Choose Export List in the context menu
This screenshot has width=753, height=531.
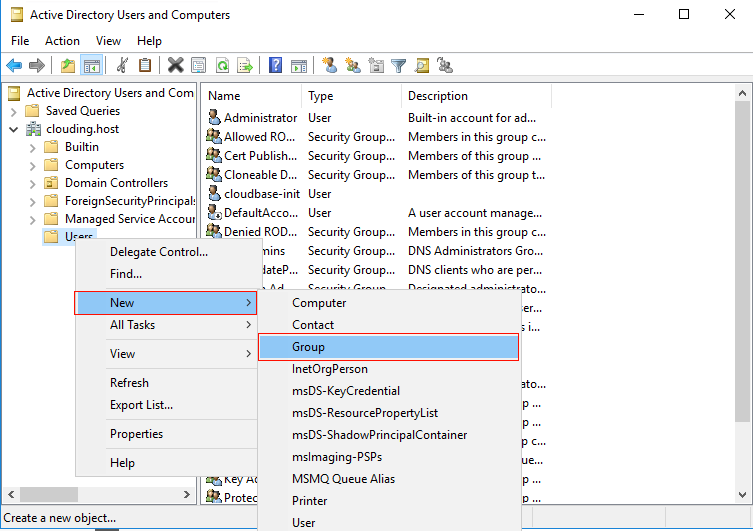pos(166,405)
